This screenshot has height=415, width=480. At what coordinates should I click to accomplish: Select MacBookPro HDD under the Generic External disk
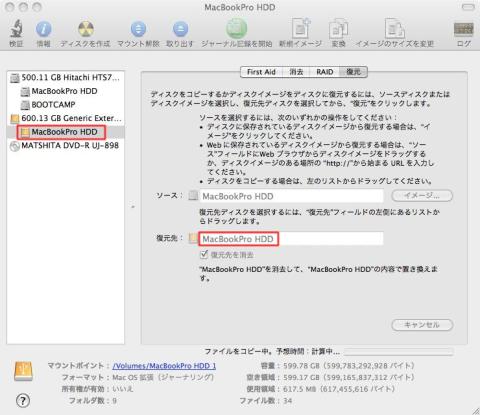point(66,132)
